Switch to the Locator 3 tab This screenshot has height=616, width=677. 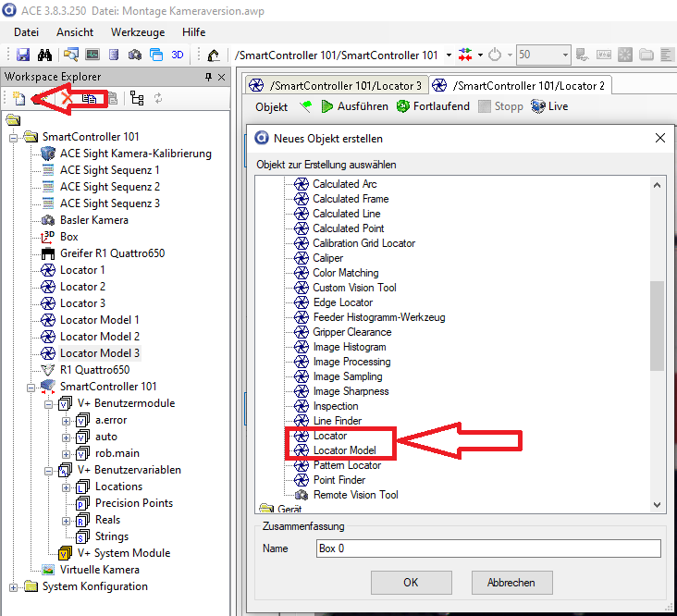coord(338,86)
